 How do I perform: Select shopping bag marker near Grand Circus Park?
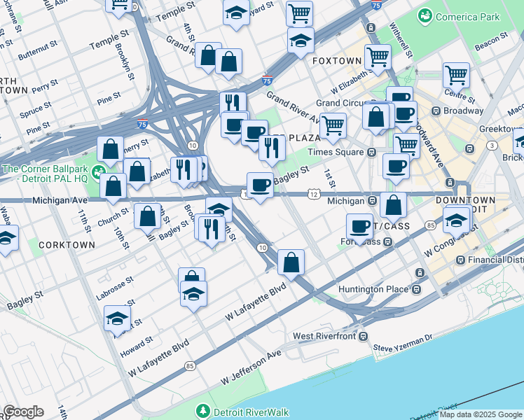pyautogui.click(x=376, y=117)
